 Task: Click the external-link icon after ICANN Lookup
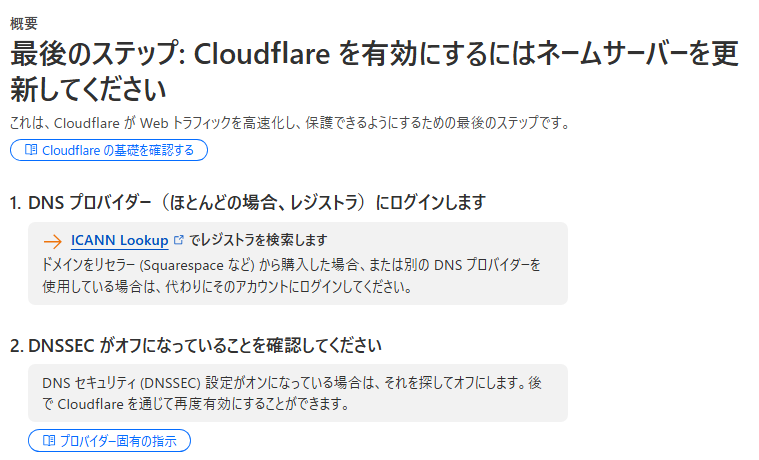point(178,240)
